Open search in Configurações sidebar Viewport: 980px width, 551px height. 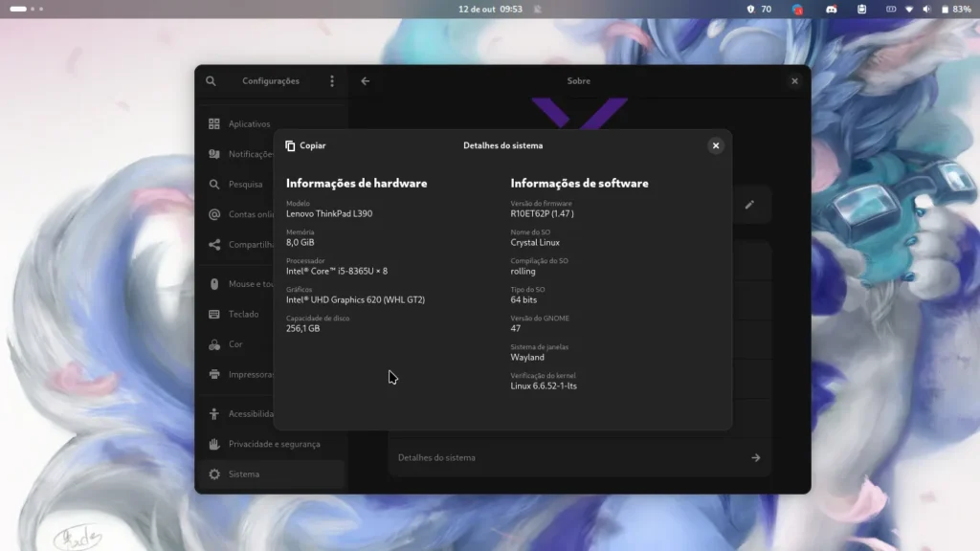pyautogui.click(x=211, y=81)
